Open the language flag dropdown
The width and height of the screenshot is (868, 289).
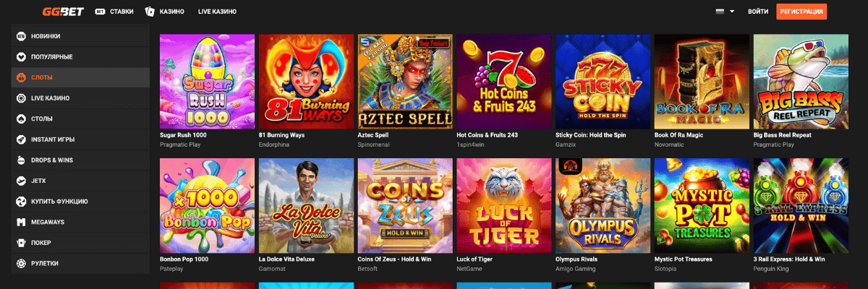pyautogui.click(x=725, y=12)
